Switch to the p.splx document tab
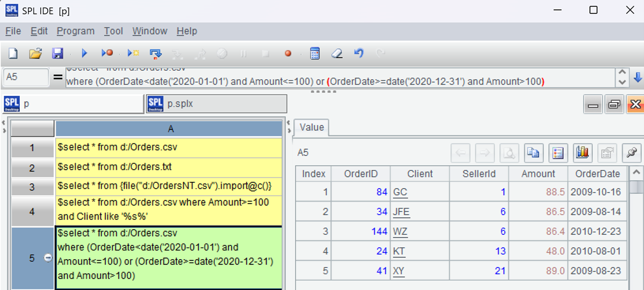Image resolution: width=644 pixels, height=290 pixels. pyautogui.click(x=216, y=104)
